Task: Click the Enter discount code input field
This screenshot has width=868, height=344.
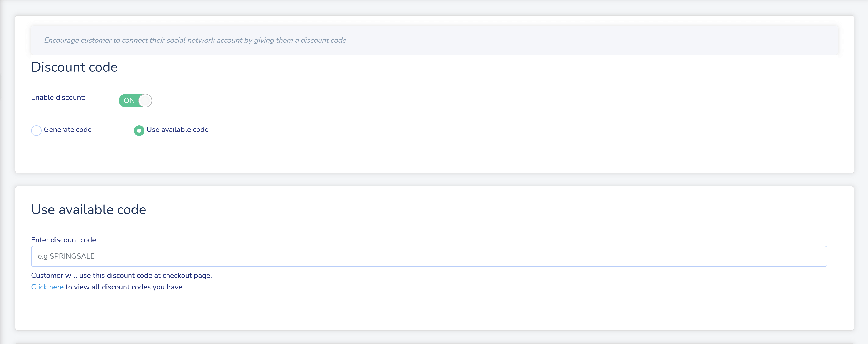Action: pos(429,256)
